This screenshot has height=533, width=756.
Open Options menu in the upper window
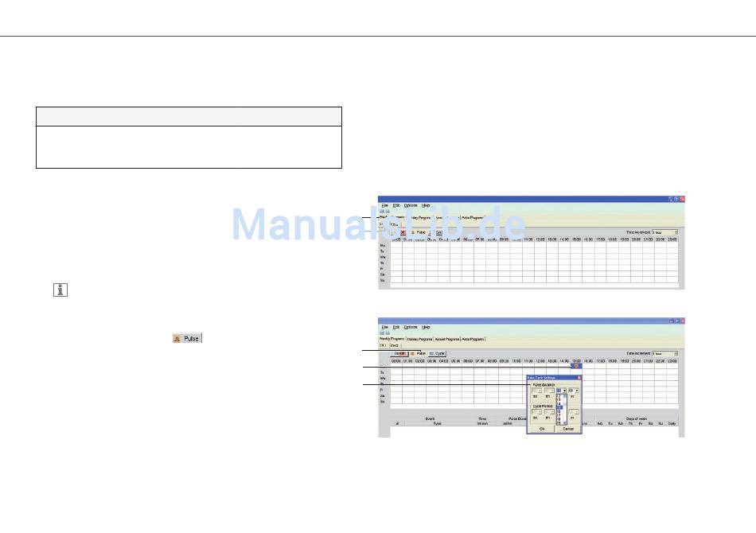(x=411, y=205)
